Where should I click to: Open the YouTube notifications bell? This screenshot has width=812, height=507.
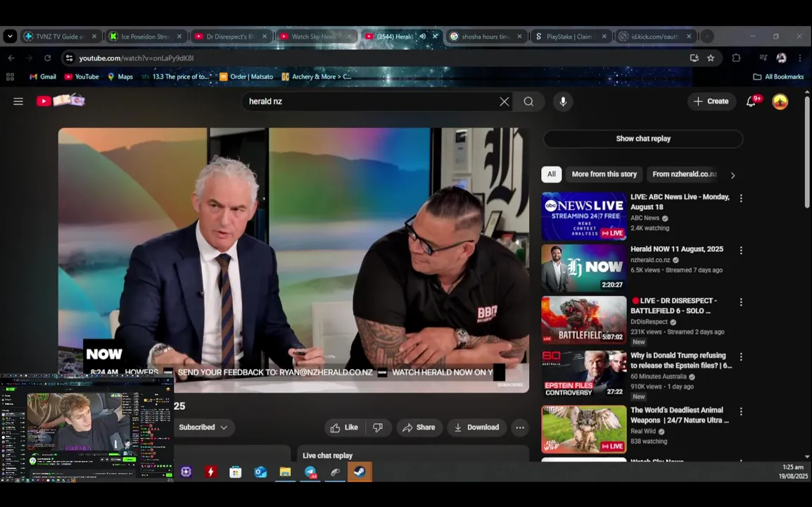pyautogui.click(x=751, y=101)
